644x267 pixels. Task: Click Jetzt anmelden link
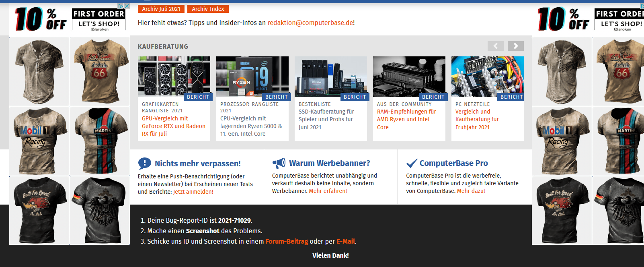[193, 192]
